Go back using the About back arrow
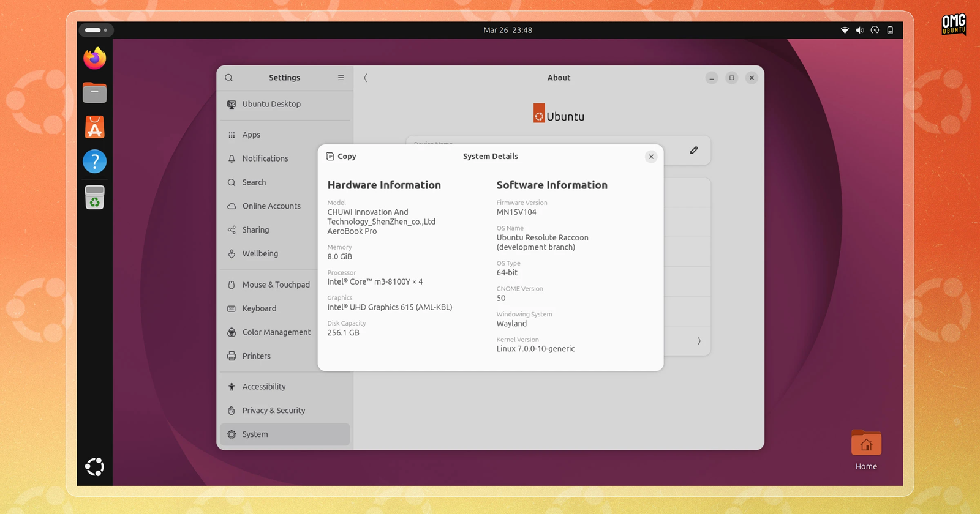This screenshot has width=980, height=514. click(x=366, y=78)
